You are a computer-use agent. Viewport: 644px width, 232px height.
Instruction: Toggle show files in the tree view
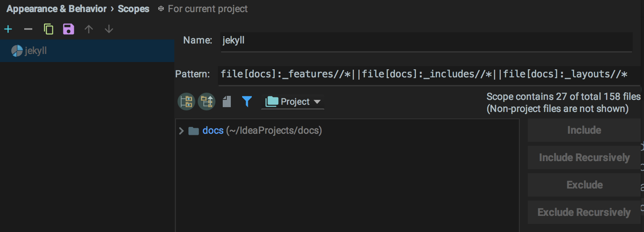click(226, 101)
